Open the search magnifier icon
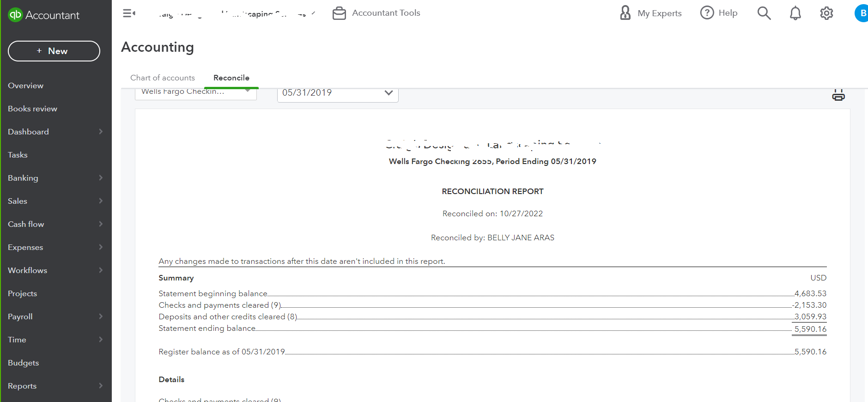868x402 pixels. pyautogui.click(x=764, y=13)
